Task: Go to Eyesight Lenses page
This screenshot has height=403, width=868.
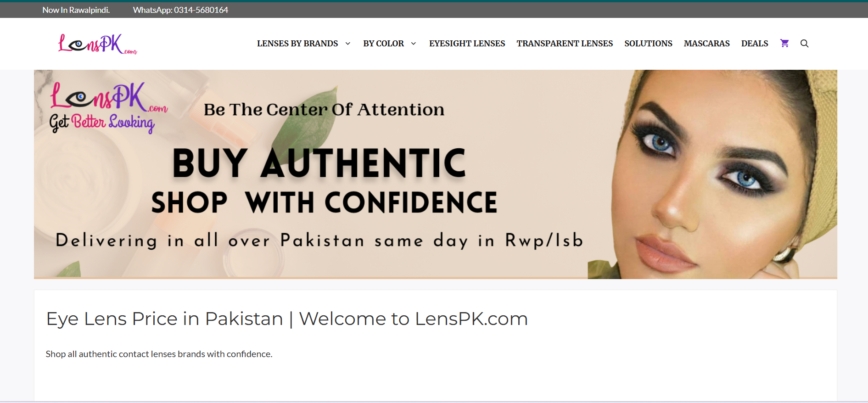Action: (467, 44)
